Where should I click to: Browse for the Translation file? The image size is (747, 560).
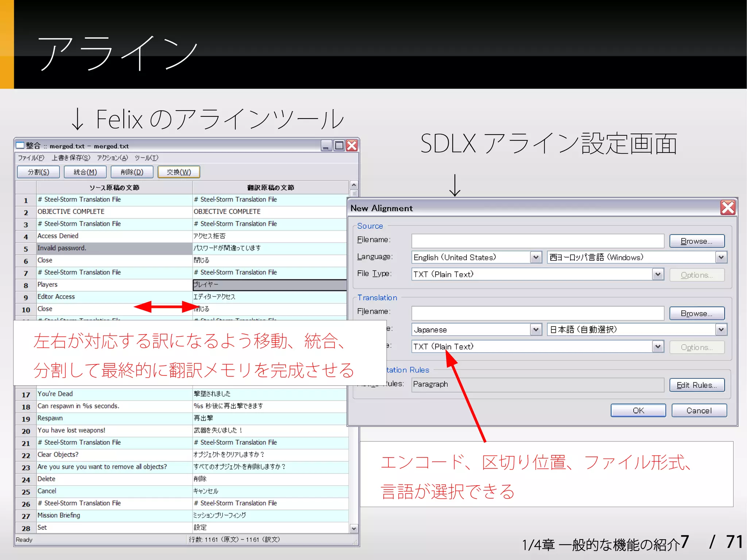tap(697, 313)
